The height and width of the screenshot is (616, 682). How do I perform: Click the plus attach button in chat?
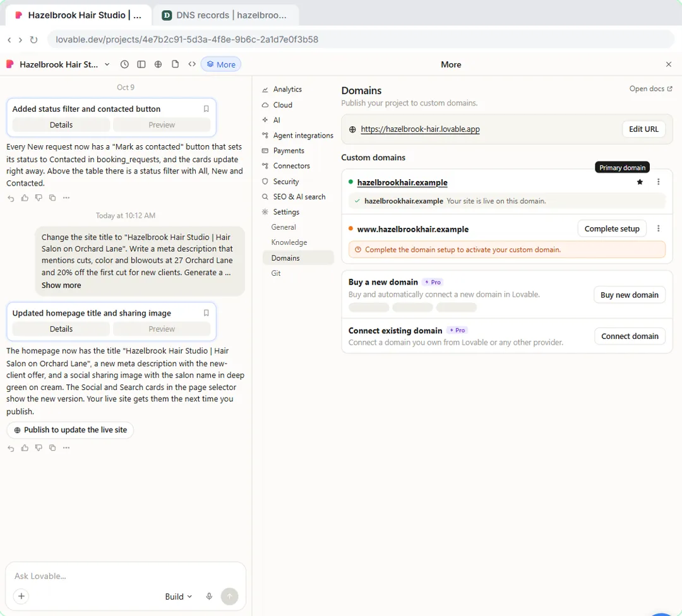21,596
